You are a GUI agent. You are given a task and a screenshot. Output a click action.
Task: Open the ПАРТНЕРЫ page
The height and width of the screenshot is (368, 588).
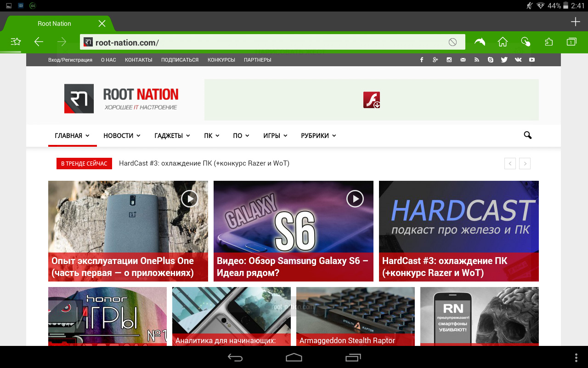257,60
